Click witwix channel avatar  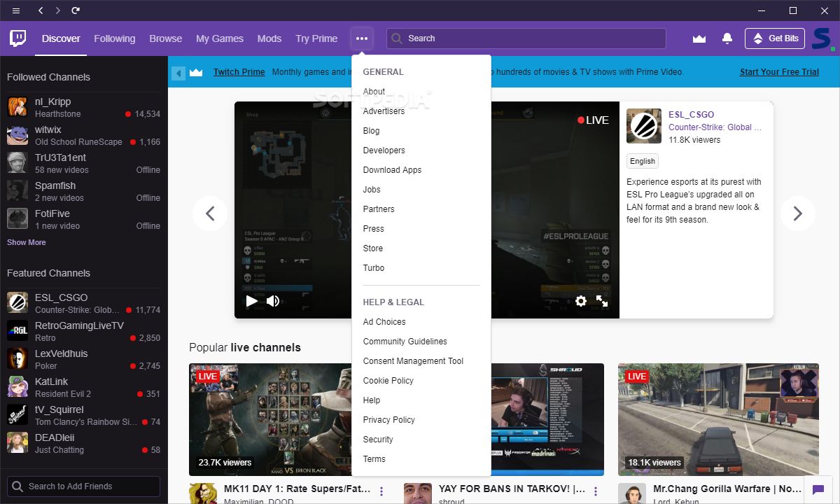(x=17, y=135)
